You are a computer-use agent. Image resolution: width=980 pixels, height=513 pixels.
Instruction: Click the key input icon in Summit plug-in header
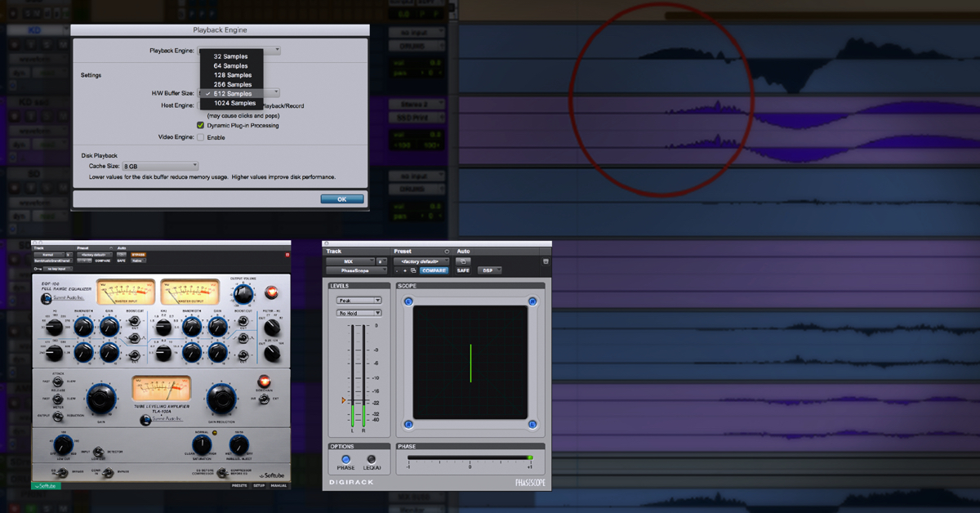pos(38,269)
